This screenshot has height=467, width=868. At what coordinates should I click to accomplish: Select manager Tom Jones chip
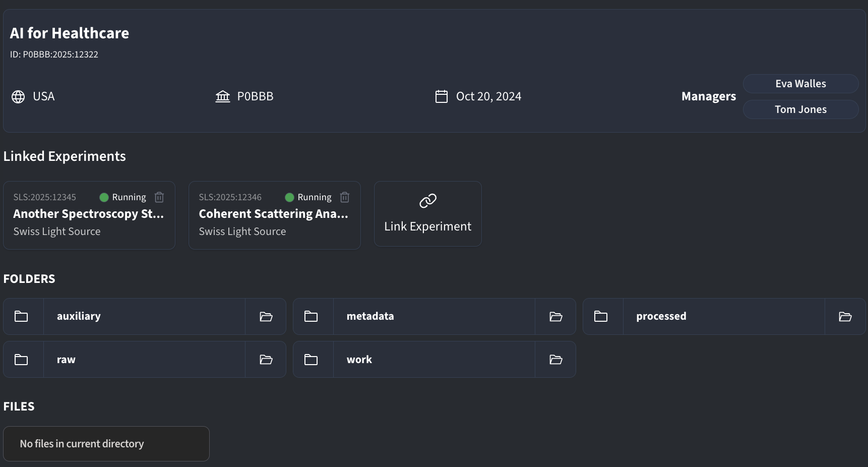tap(800, 109)
